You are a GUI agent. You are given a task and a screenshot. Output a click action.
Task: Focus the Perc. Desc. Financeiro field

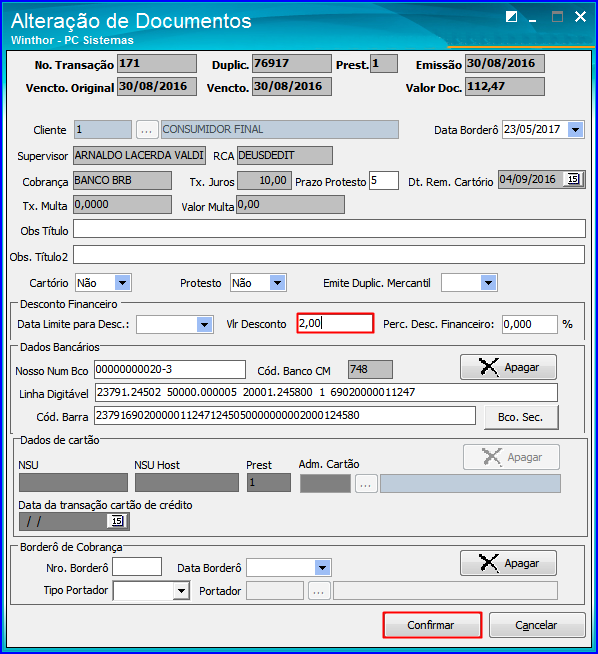(x=530, y=324)
